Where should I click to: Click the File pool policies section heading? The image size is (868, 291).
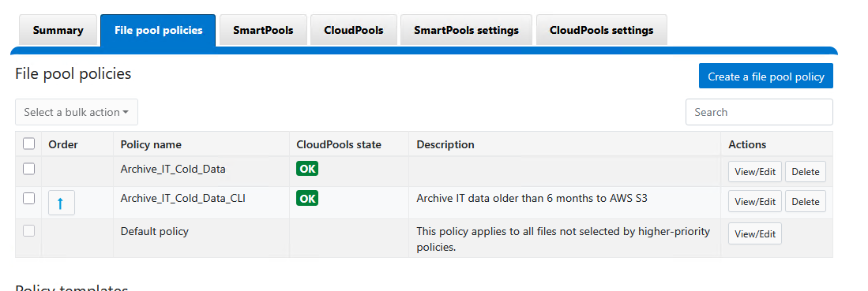pyautogui.click(x=73, y=73)
